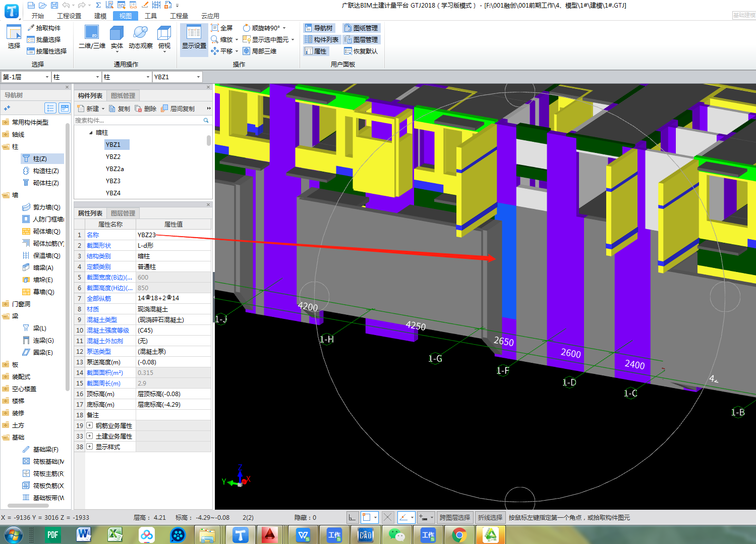Click the search magnifier in component search box
The image size is (756, 544).
[206, 120]
